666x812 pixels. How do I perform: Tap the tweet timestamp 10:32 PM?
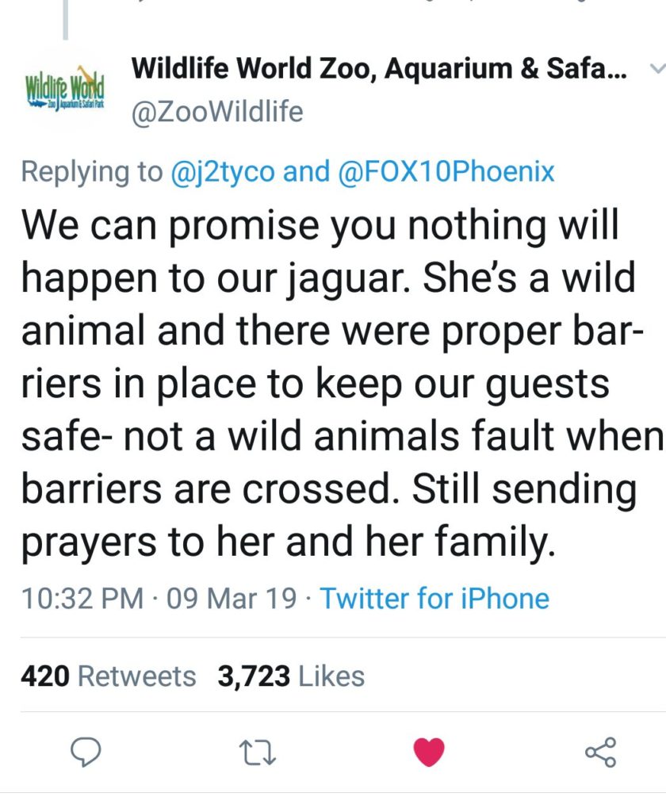tap(82, 598)
